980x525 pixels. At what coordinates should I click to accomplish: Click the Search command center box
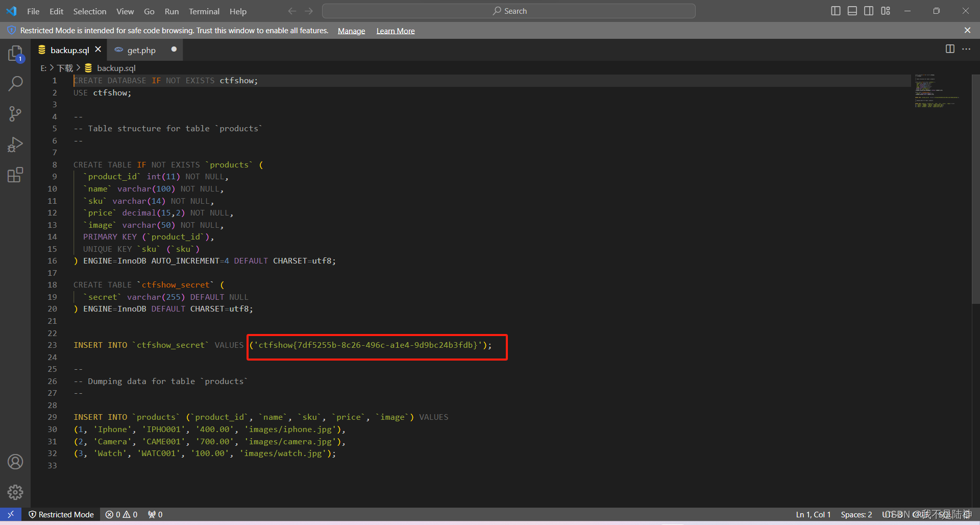pos(509,11)
